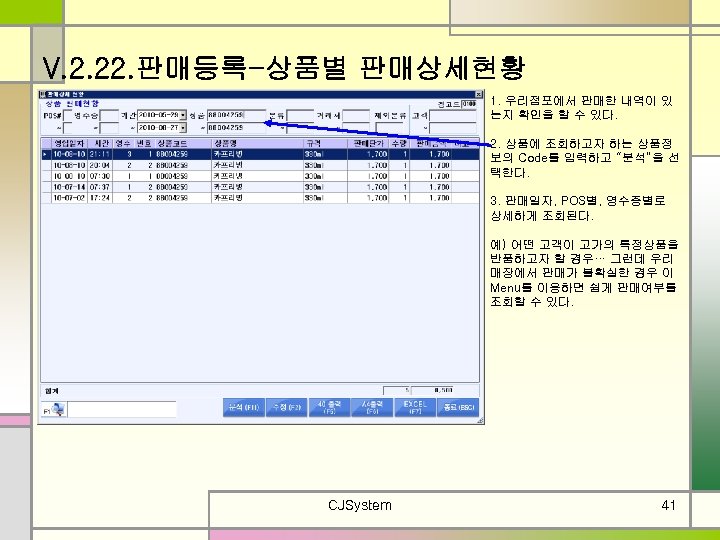Click the 영업일자 column header
This screenshot has height=540, width=720.
(x=68, y=143)
